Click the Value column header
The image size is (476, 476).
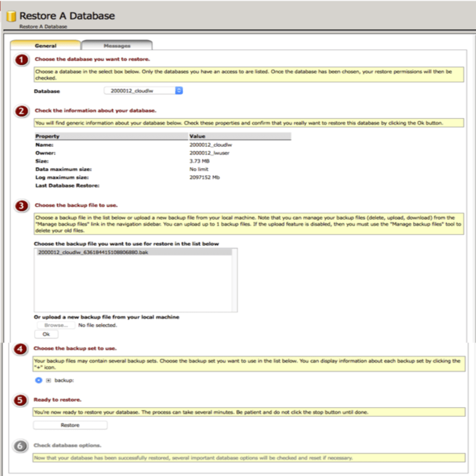tap(240, 136)
